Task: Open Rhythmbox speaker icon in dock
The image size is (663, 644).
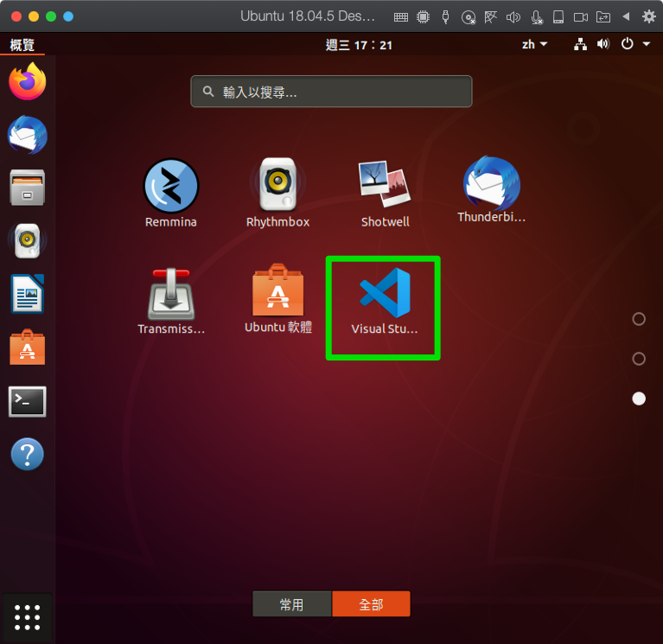Action: [x=28, y=240]
